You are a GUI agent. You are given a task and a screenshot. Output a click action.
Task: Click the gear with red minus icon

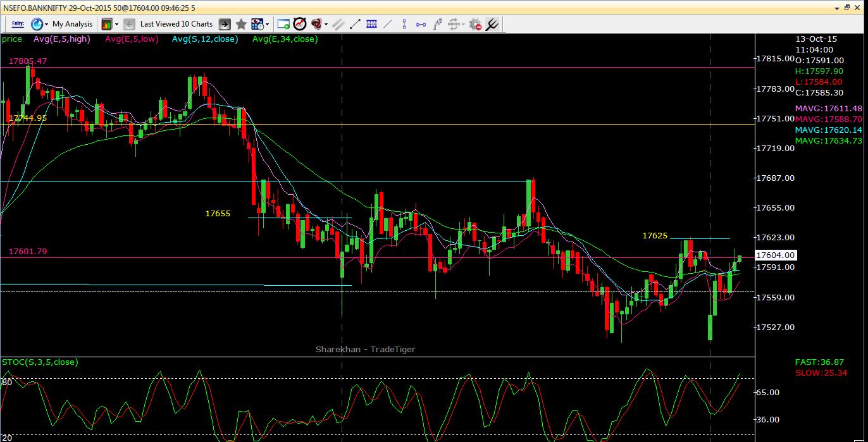pyautogui.click(x=475, y=25)
